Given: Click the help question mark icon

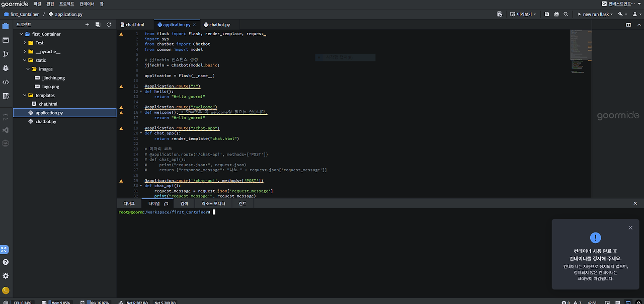Looking at the screenshot, I should click(x=6, y=262).
